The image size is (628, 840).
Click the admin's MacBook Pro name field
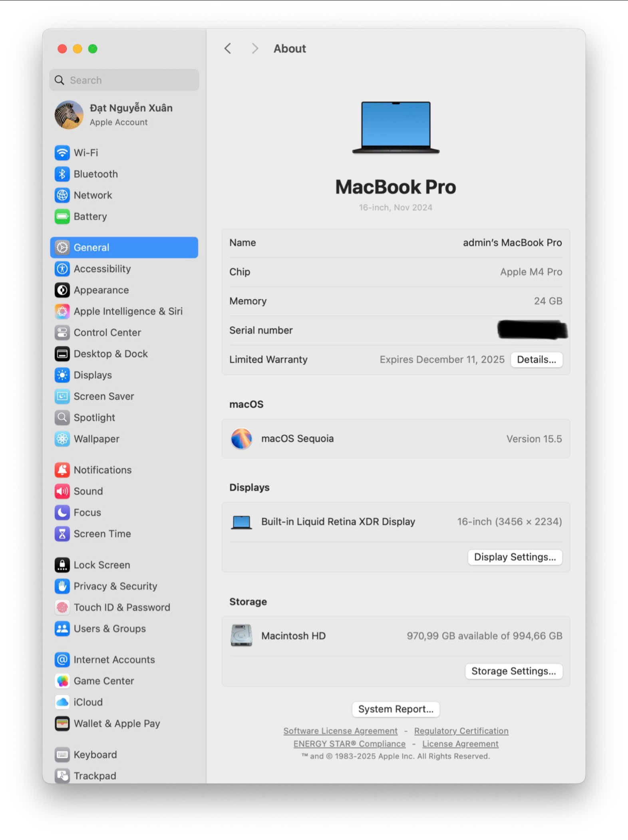tap(512, 242)
